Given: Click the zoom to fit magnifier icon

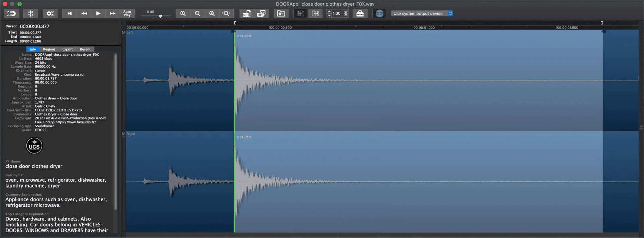Looking at the screenshot, I should (212, 13).
